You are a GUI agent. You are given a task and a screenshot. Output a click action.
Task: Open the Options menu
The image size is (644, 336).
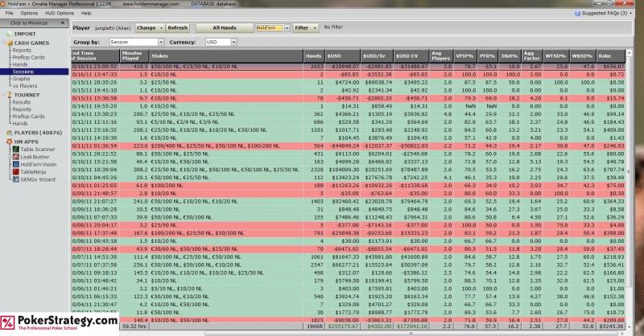pyautogui.click(x=29, y=13)
